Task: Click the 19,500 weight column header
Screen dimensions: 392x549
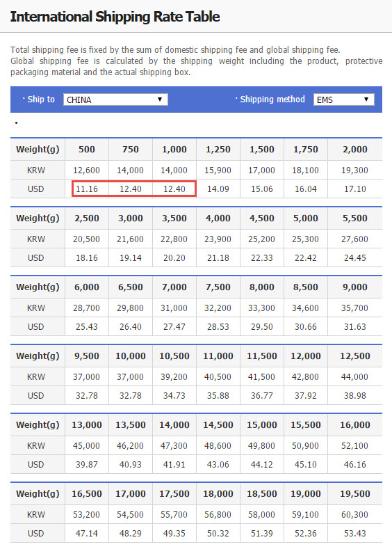Action: pos(355,494)
